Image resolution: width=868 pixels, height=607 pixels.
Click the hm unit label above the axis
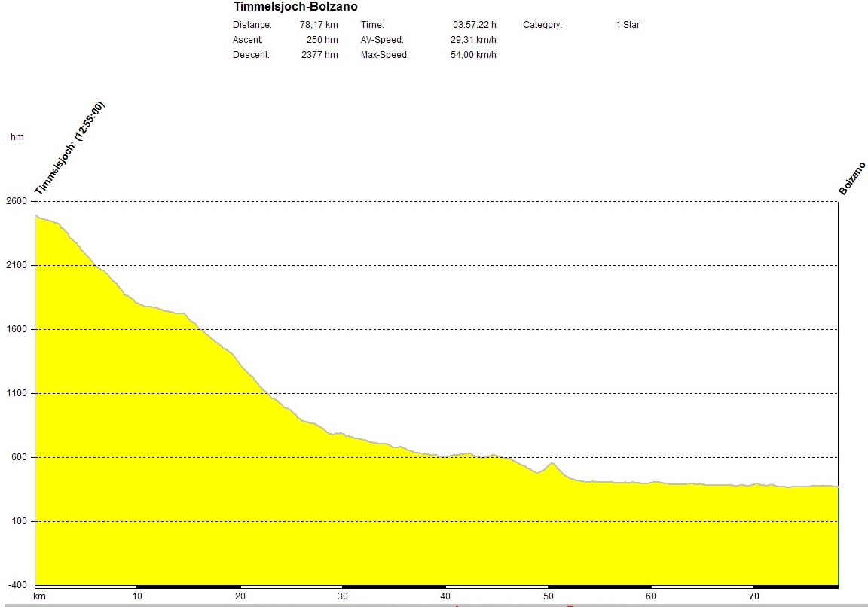[17, 137]
